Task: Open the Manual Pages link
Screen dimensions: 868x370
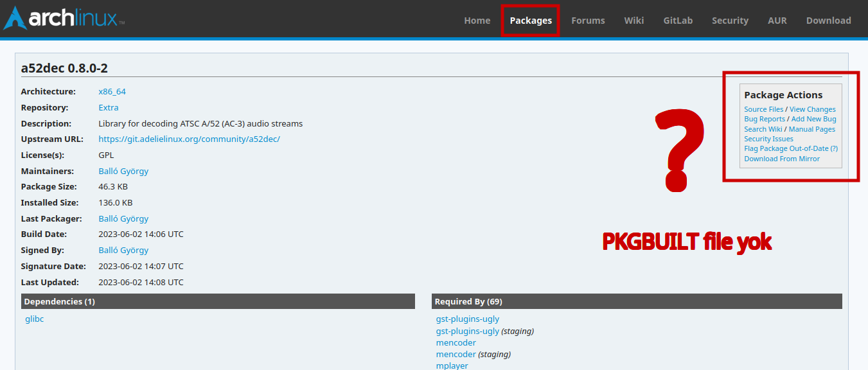Action: pos(812,129)
